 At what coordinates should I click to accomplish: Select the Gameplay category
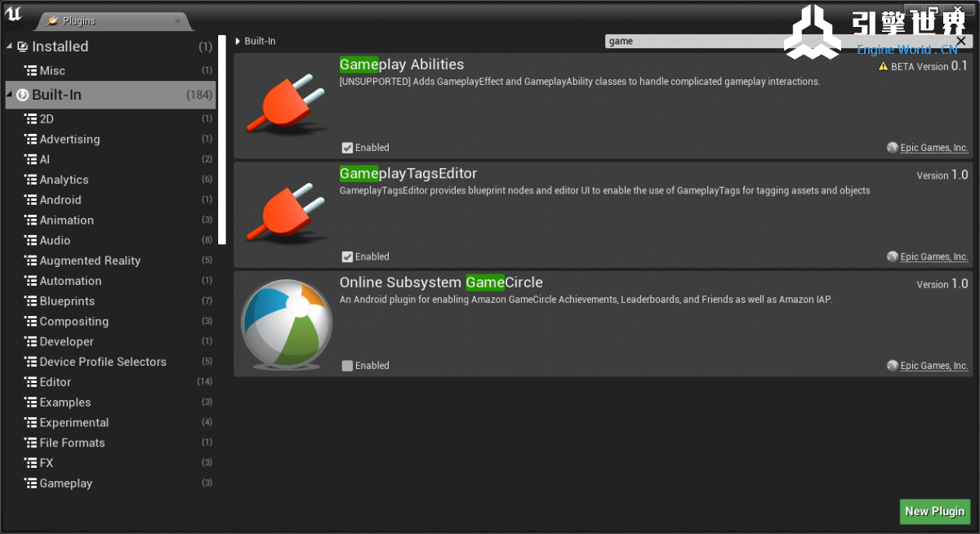pos(110,483)
